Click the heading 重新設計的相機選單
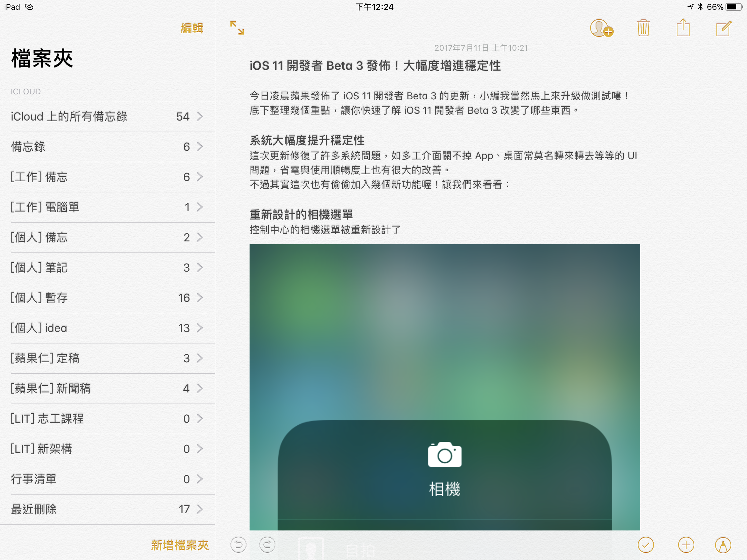This screenshot has height=560, width=747. coord(301,215)
